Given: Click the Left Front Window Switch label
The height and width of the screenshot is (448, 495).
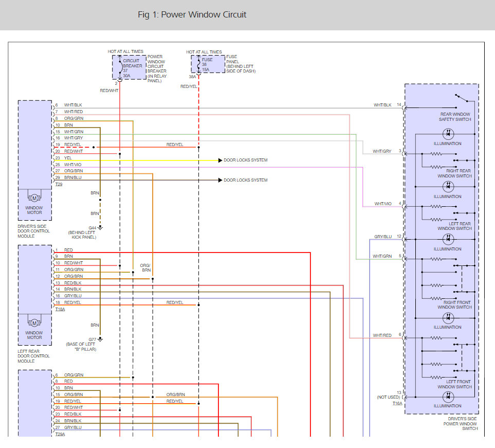Looking at the screenshot, I should point(454,384).
